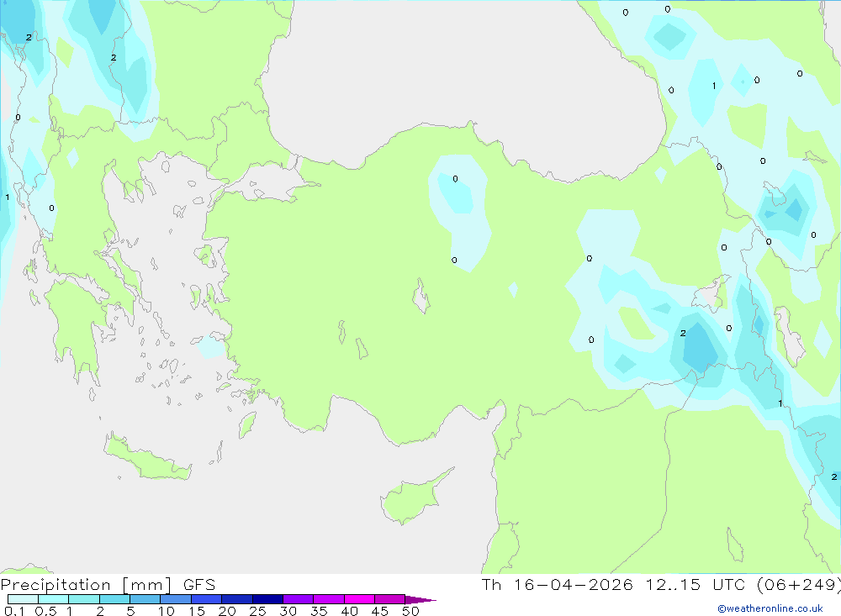Click the '20' legend scale value

point(227,611)
